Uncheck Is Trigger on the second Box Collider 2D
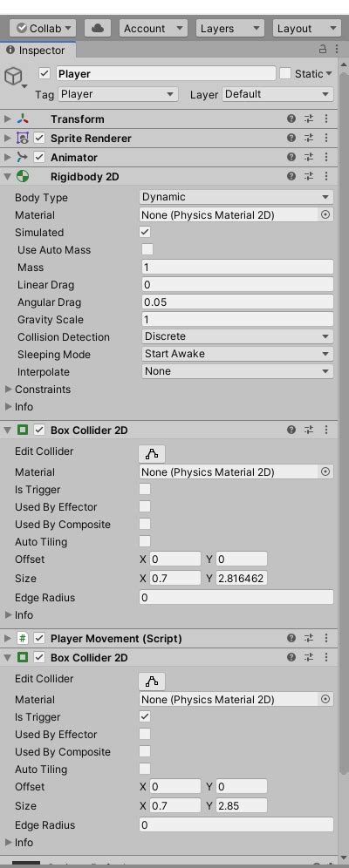349x868 pixels. [145, 717]
